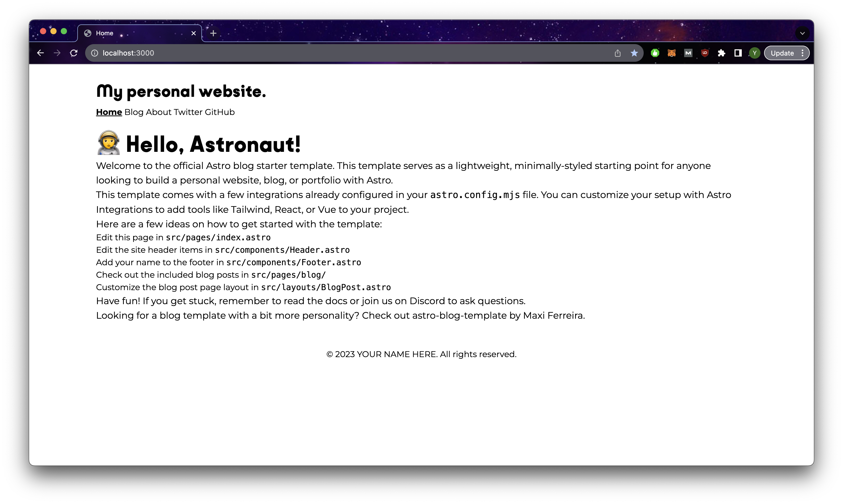Toggle the browser side panel icon
843x504 pixels.
(x=738, y=53)
